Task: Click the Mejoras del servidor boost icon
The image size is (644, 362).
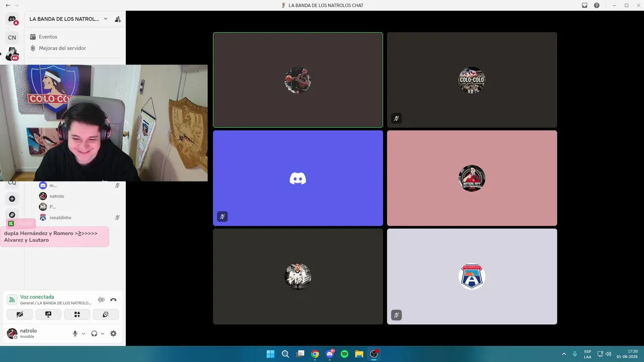Action: [33, 48]
